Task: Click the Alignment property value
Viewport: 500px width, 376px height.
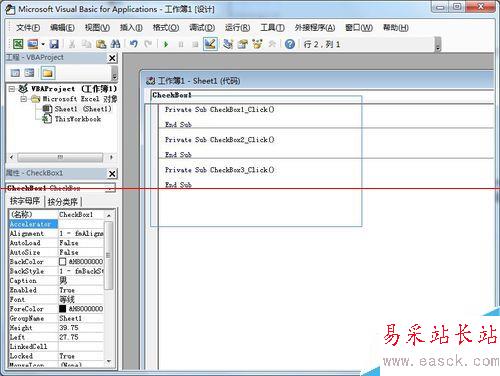Action: tap(81, 233)
